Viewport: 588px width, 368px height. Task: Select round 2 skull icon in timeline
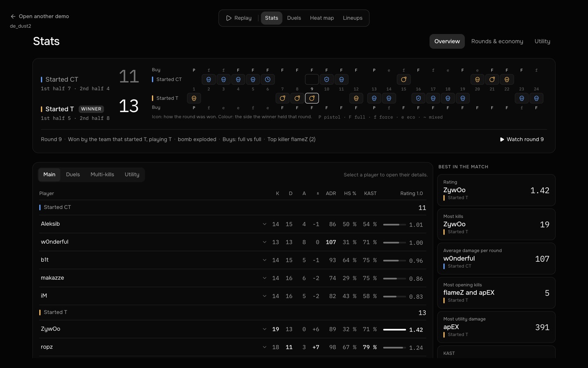209,79
